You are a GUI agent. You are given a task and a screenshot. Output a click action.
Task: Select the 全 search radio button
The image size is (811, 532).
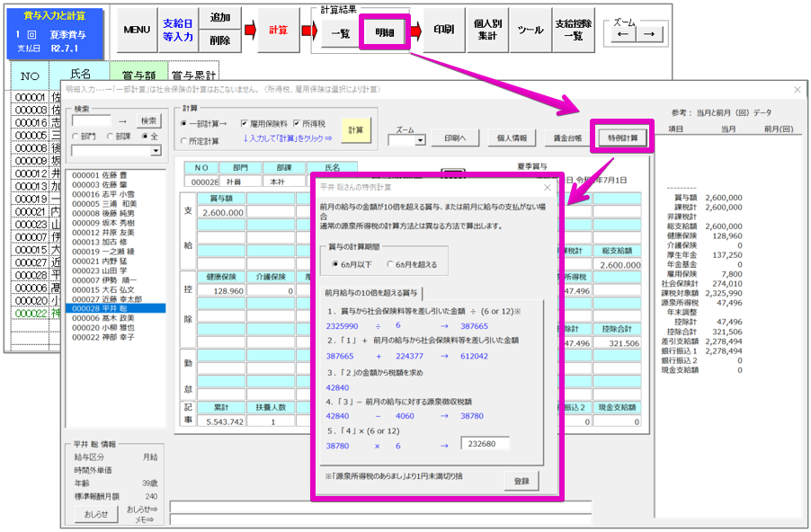pyautogui.click(x=150, y=136)
